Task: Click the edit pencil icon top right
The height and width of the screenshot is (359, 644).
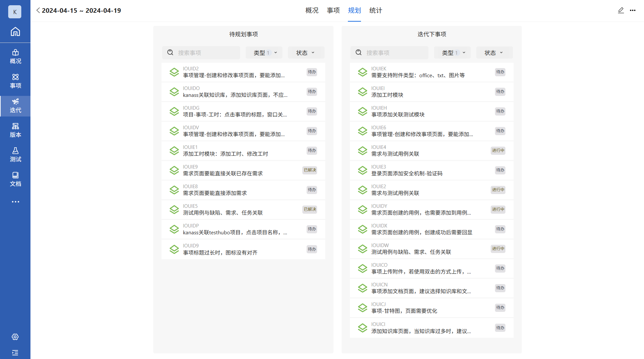Action: click(x=621, y=10)
